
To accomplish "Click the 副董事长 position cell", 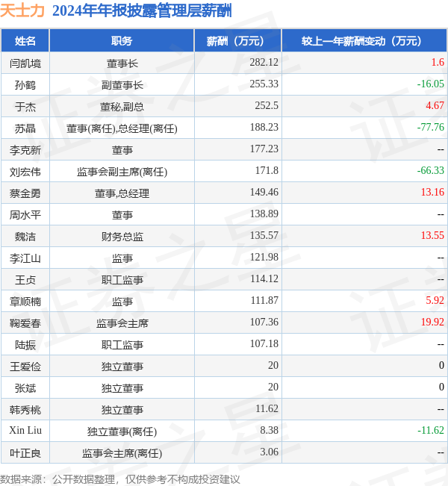I will point(122,85).
